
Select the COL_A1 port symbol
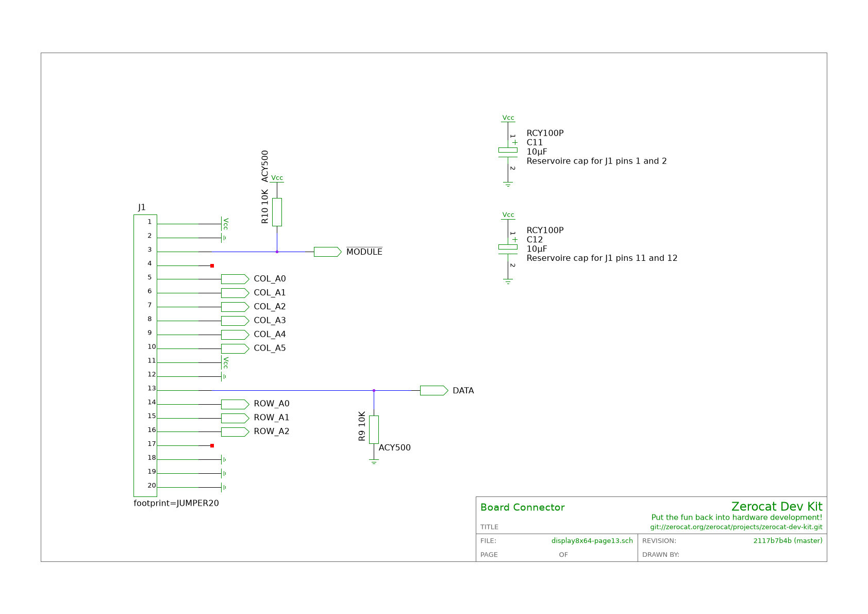tap(235, 293)
